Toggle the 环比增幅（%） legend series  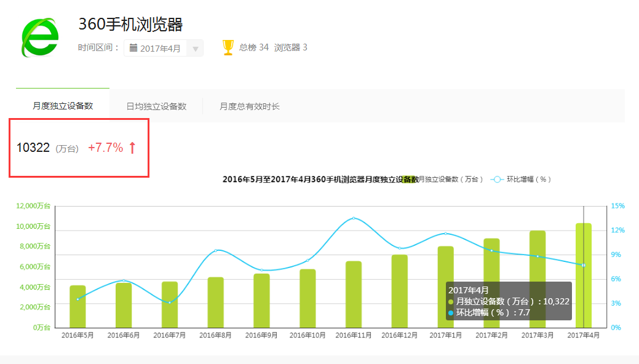(x=521, y=180)
